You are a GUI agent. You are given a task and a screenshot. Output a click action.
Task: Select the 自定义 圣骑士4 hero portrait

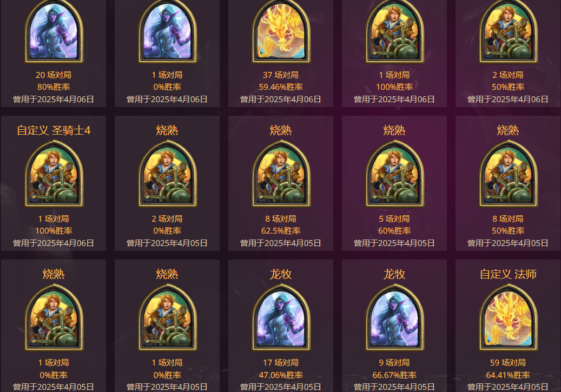pos(54,174)
